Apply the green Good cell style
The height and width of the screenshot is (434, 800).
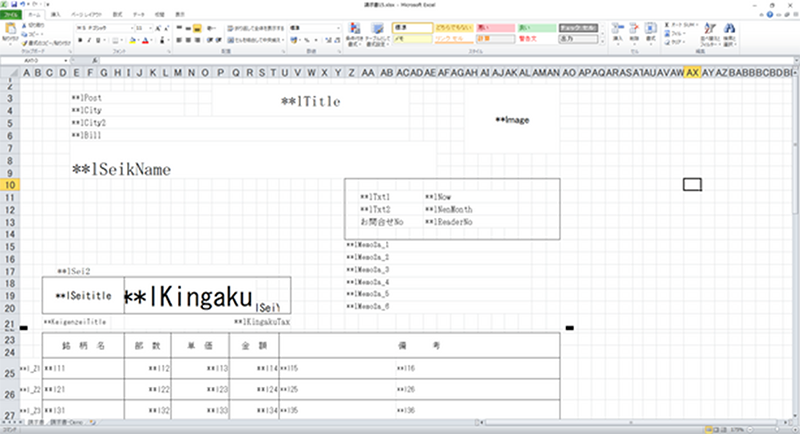(x=537, y=28)
